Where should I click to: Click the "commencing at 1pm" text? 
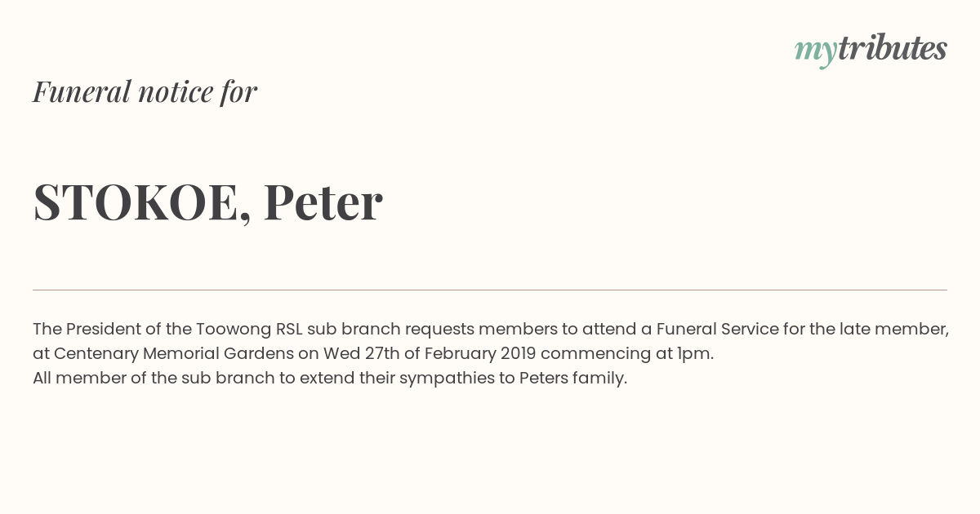(x=626, y=354)
